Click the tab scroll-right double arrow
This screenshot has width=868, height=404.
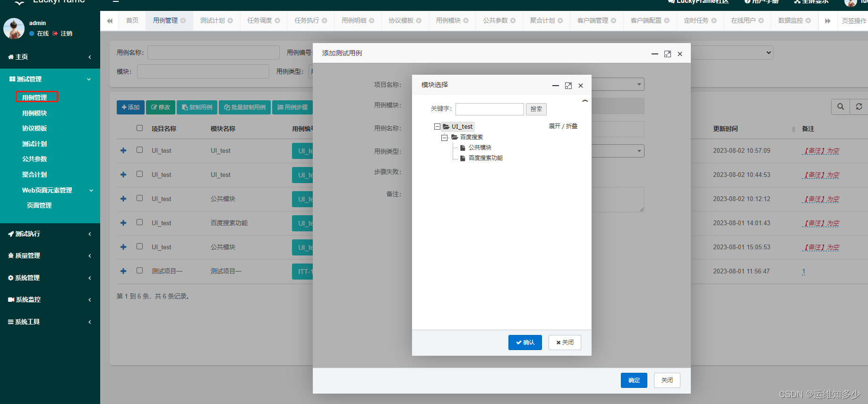click(827, 21)
